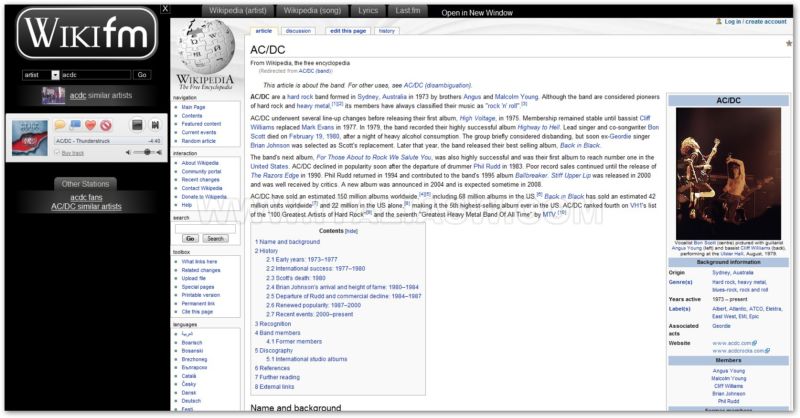Select the edit this page tab
The image size is (800, 418).
click(x=348, y=31)
